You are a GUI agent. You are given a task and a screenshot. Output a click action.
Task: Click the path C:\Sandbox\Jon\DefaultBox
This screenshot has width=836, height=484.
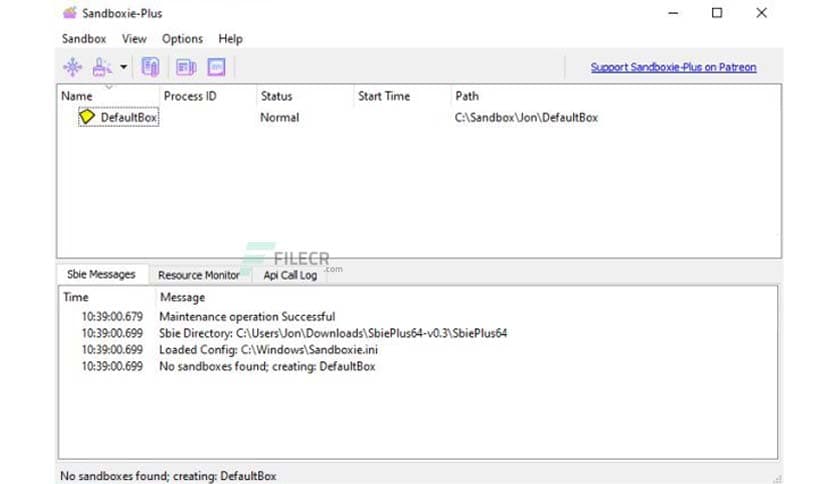tap(526, 117)
